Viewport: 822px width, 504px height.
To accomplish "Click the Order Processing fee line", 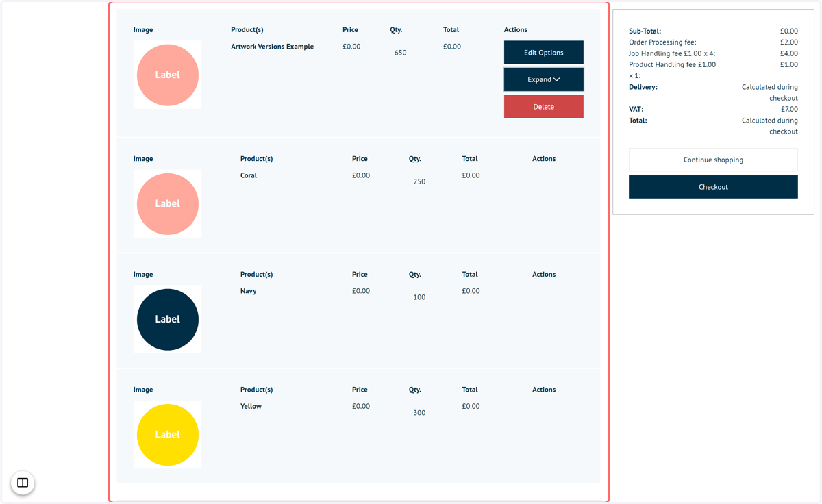I will pyautogui.click(x=713, y=42).
